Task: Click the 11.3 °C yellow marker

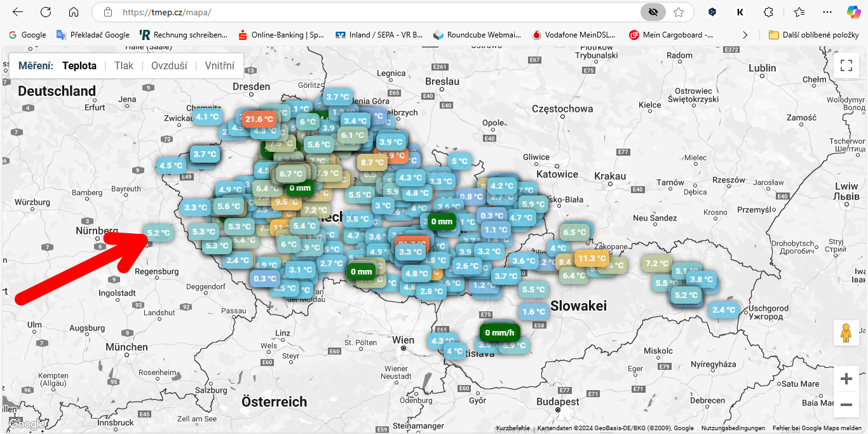Action: click(592, 258)
